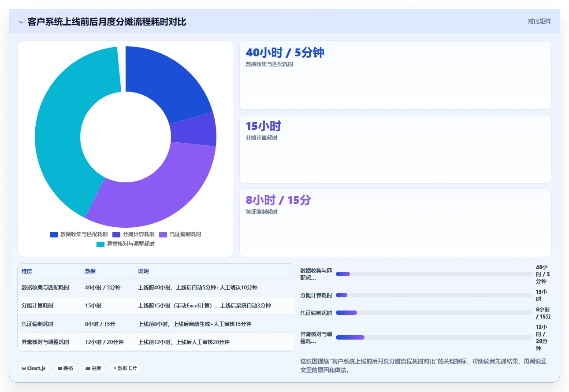Click the 说明 column header

point(143,271)
